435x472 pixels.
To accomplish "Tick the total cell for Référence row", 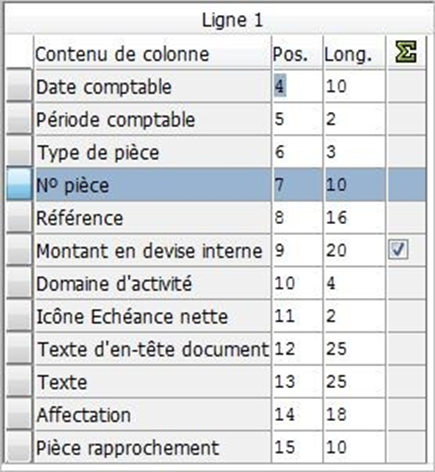I will click(407, 217).
